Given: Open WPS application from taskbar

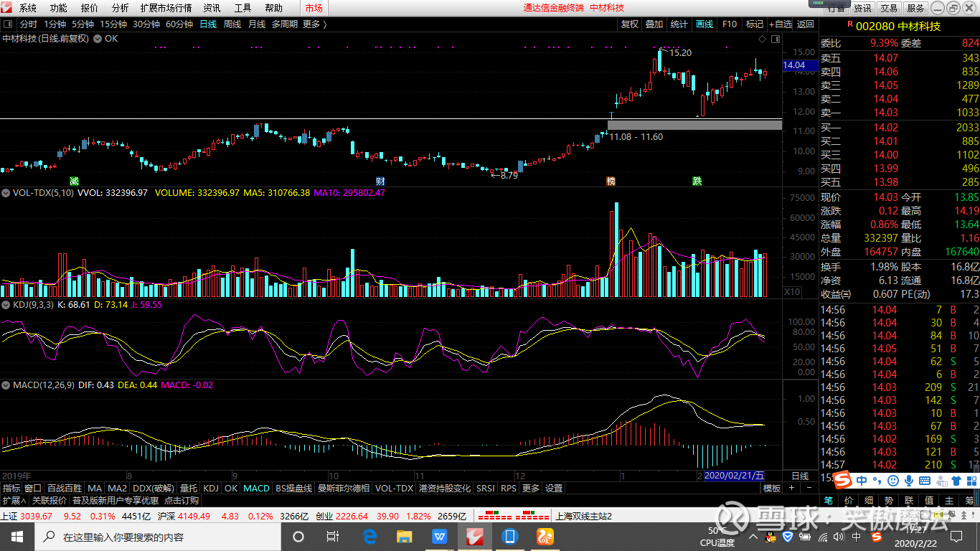Looking at the screenshot, I should pos(440,536).
